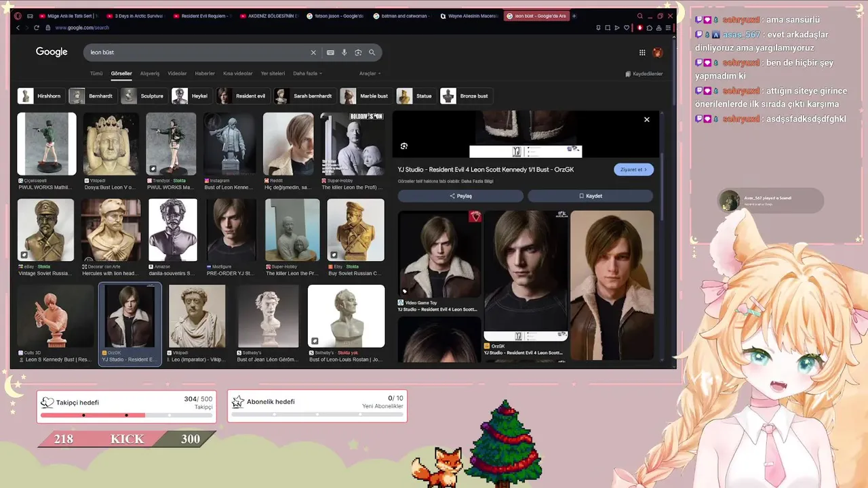
Task: Select the Sculpture filter chip
Action: pyautogui.click(x=143, y=96)
